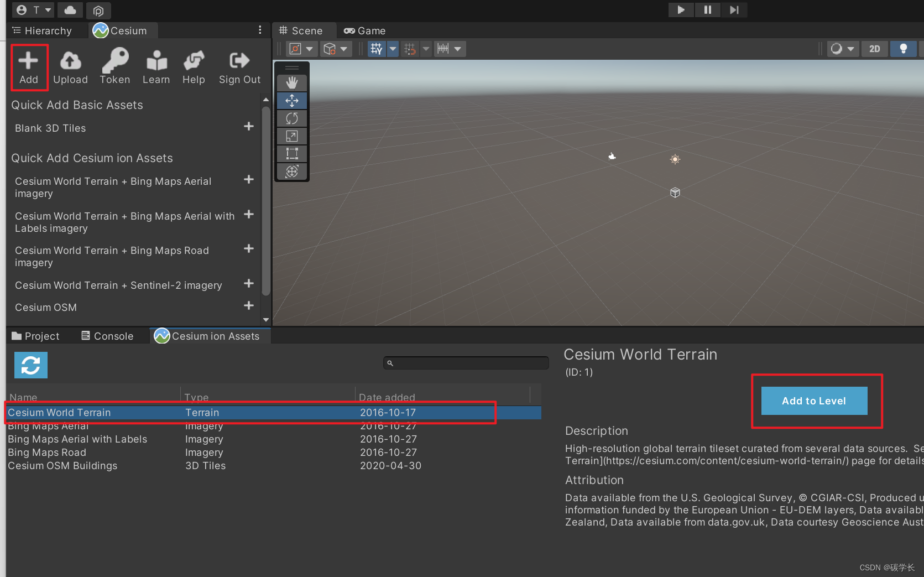Open the Token settings key icon

click(115, 67)
